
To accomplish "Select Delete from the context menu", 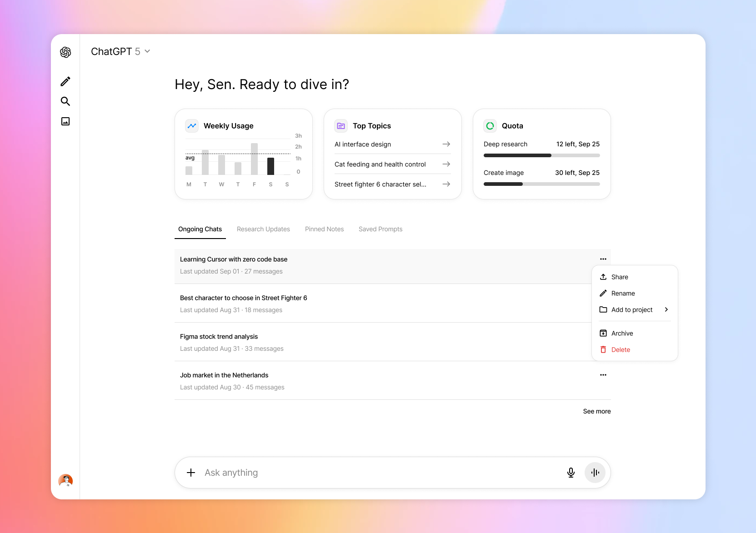I will point(620,350).
